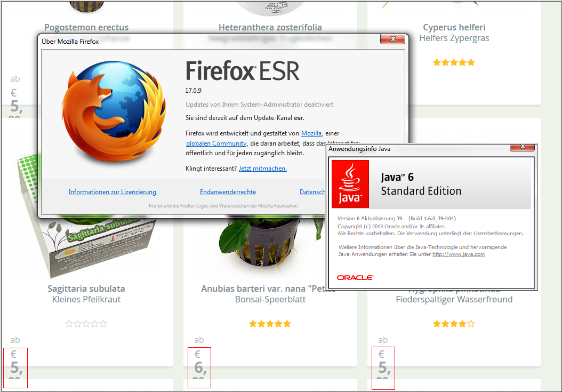562x392 pixels.
Task: Open the Mozilla link in Firefox dialog
Action: pyautogui.click(x=311, y=133)
